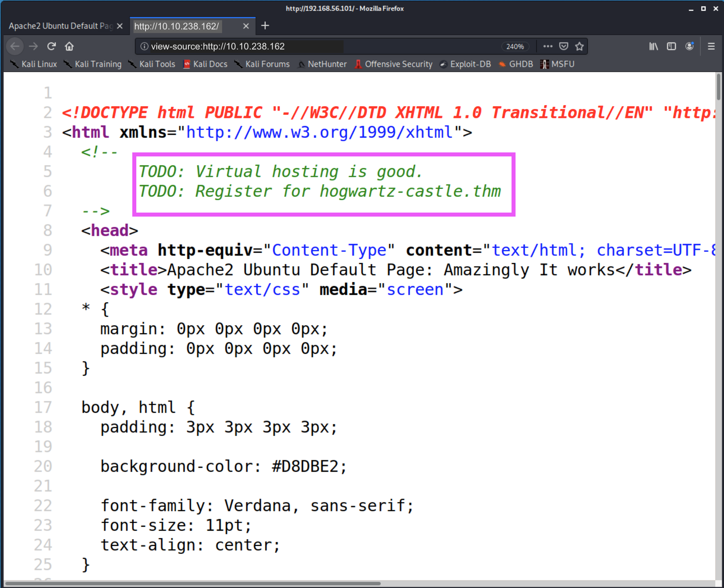Image resolution: width=724 pixels, height=588 pixels.
Task: Click the 'TODO: Virtual hosting is good.' comment
Action: 280,172
